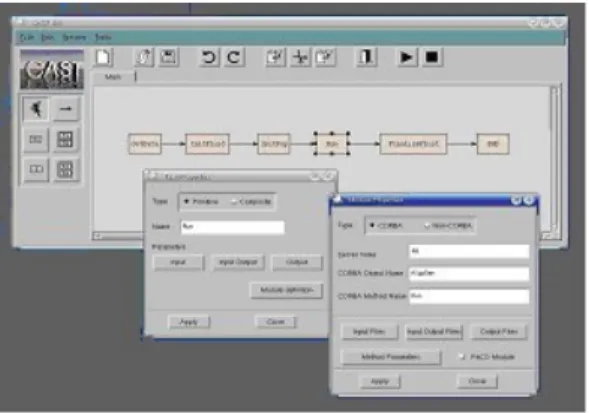Open the Tools menu
The height and width of the screenshot is (413, 589).
click(x=103, y=37)
